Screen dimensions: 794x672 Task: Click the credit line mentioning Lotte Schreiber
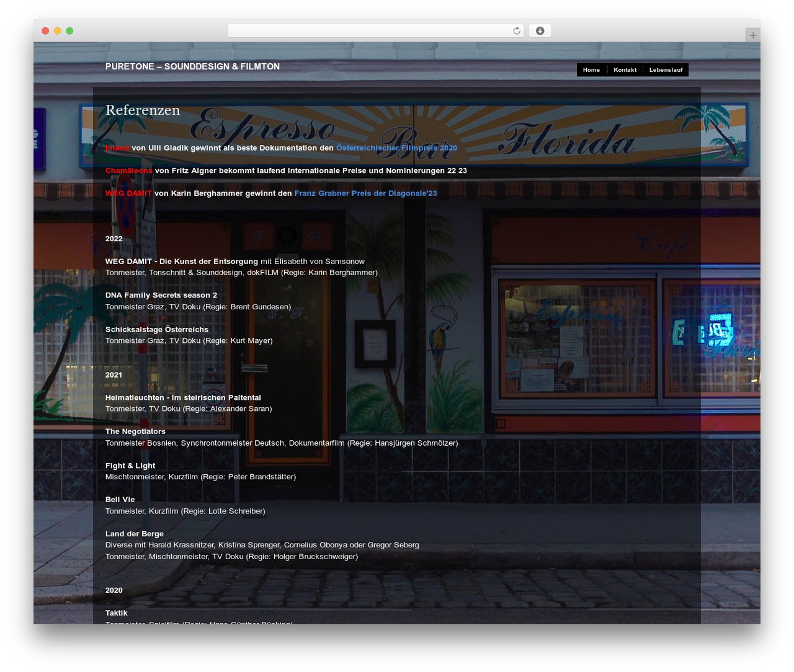pos(185,511)
